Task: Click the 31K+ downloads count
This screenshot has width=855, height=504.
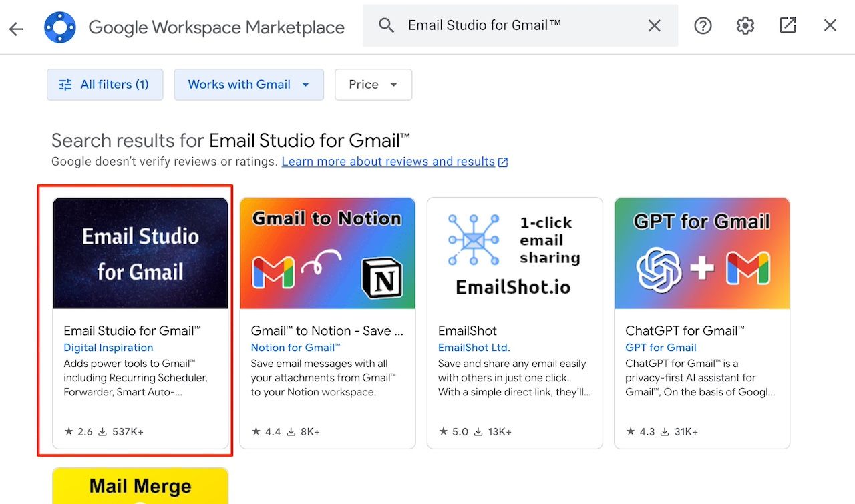Action: pyautogui.click(x=679, y=432)
